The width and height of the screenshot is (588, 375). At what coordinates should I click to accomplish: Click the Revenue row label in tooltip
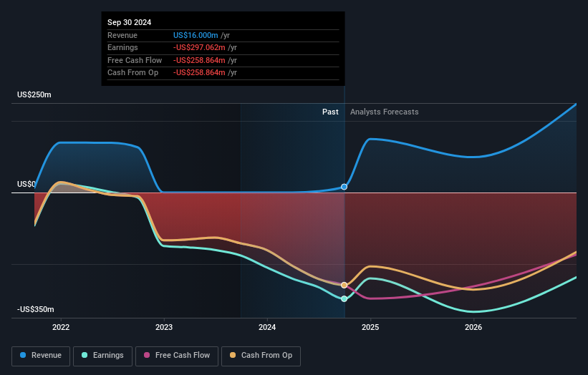122,35
